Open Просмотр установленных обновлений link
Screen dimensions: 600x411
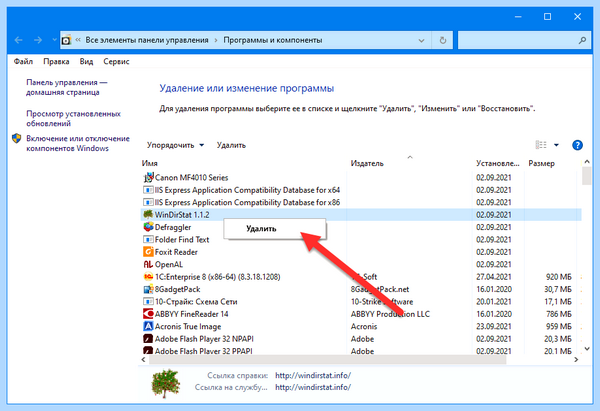73,119
